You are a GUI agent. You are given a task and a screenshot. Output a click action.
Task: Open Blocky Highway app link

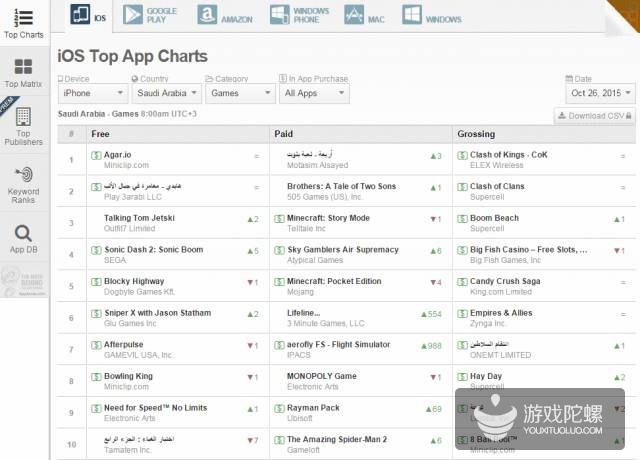click(x=134, y=281)
